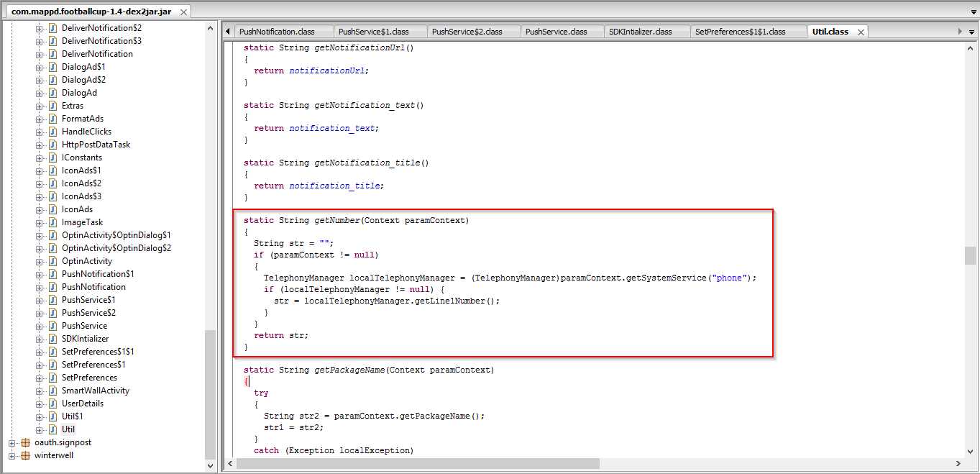The width and height of the screenshot is (980, 474).
Task: Click the Util class file icon in tree
Action: click(52, 429)
